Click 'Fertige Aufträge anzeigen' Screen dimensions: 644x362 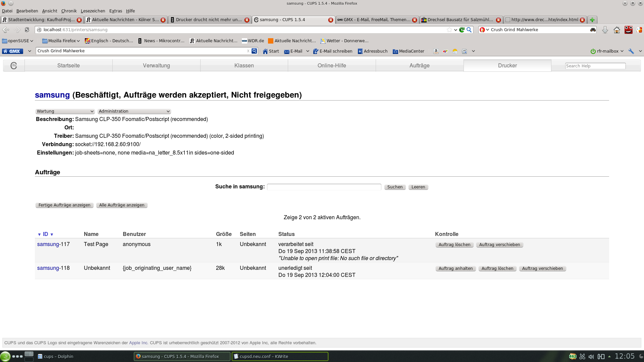point(64,205)
